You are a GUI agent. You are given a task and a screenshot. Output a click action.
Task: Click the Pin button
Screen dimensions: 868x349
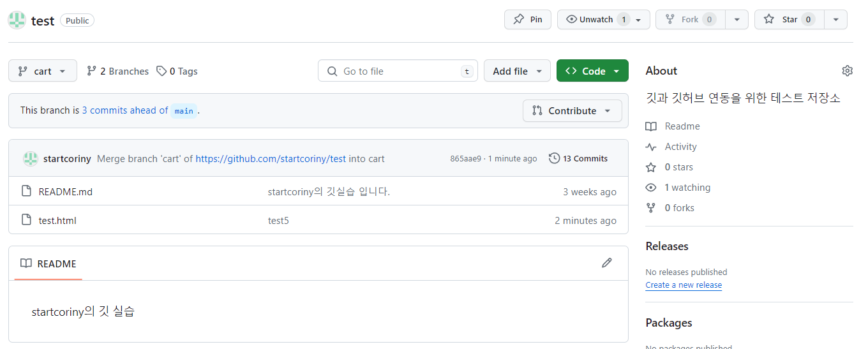[x=527, y=19]
